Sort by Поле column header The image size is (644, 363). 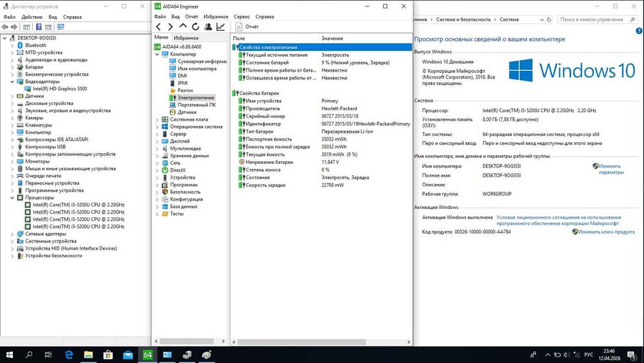click(x=274, y=38)
